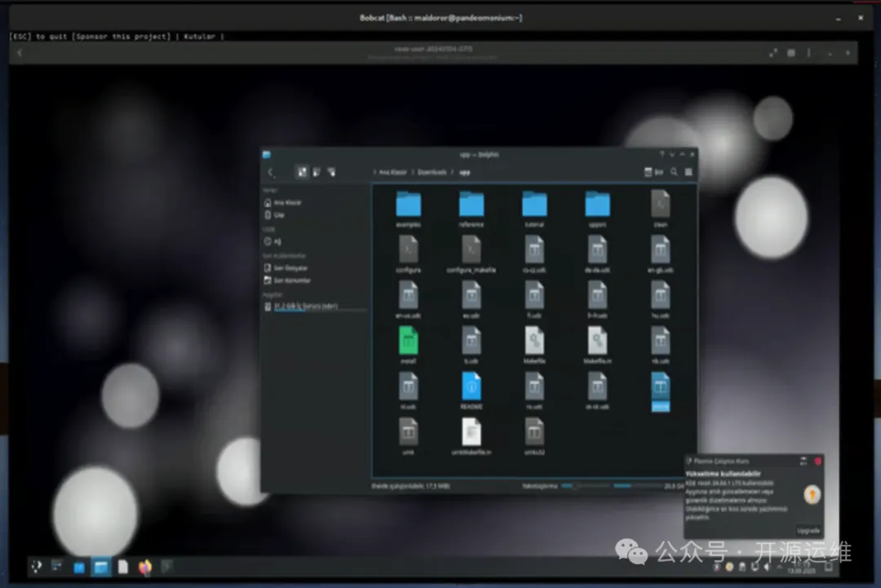Image resolution: width=881 pixels, height=588 pixels.
Task: Open the Dolphin hamburger menu
Action: (x=688, y=172)
